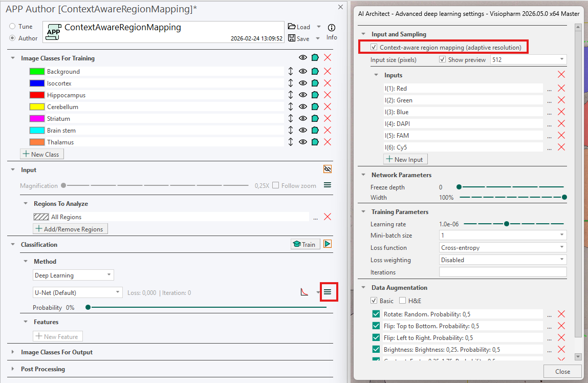This screenshot has height=383, width=588.
Task: Disable context-aware region mapping checkbox
Action: click(x=375, y=48)
